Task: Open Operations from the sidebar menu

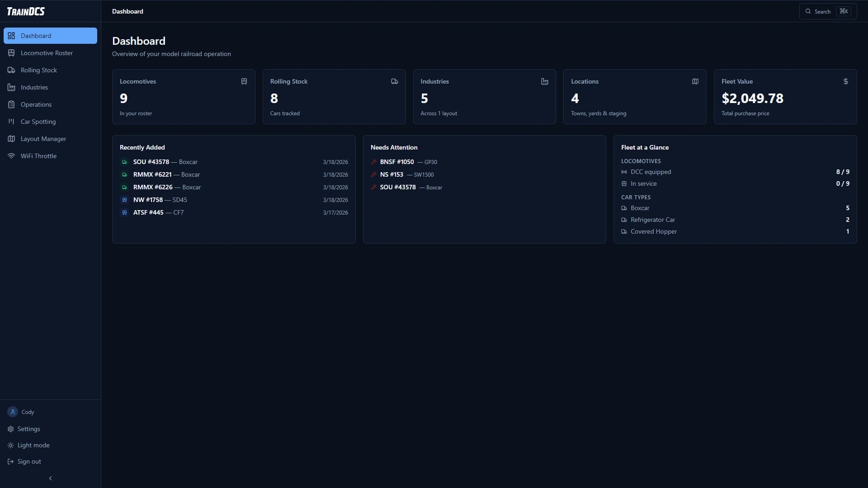Action: tap(36, 104)
